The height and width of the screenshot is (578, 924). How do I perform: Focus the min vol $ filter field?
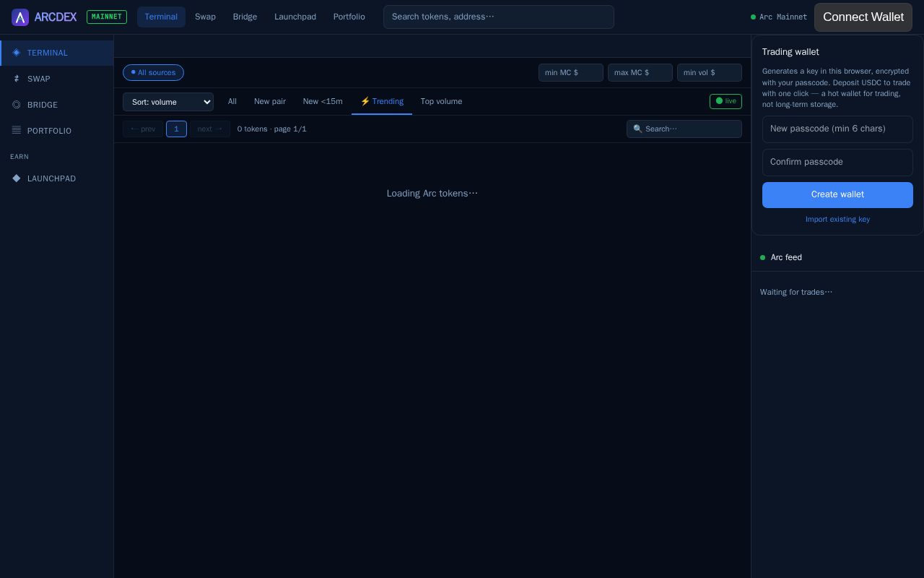710,72
